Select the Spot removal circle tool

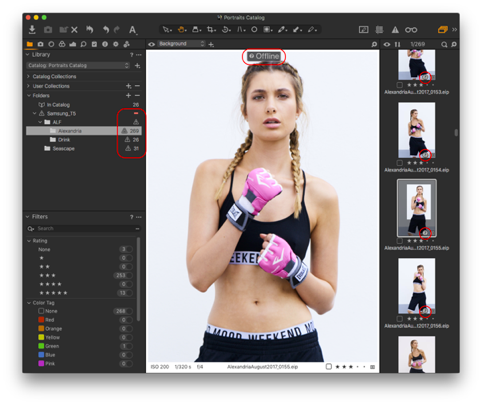click(254, 30)
